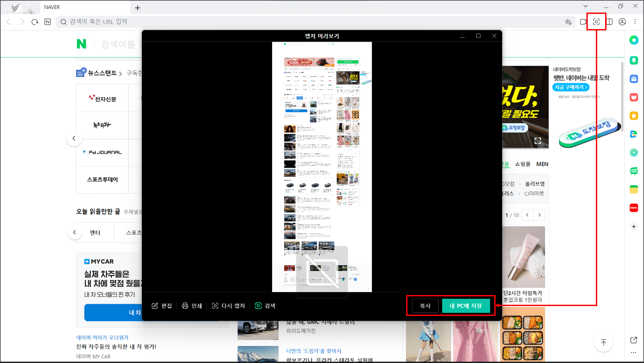Open the Webtoon sidebar icon
The height and width of the screenshot is (363, 644).
coord(634,171)
